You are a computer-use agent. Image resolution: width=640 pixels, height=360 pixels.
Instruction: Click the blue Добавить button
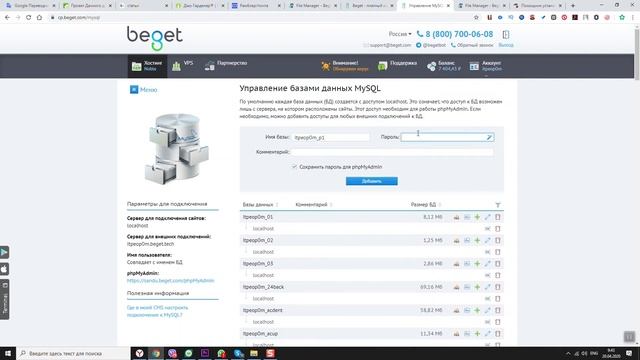(371, 181)
